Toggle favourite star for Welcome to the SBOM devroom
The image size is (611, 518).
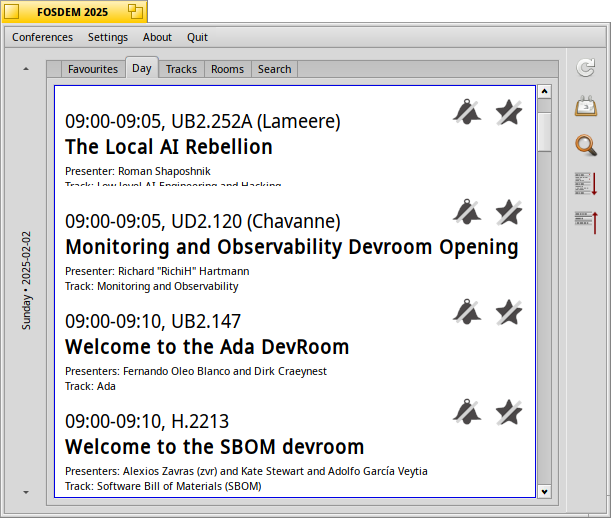[509, 412]
